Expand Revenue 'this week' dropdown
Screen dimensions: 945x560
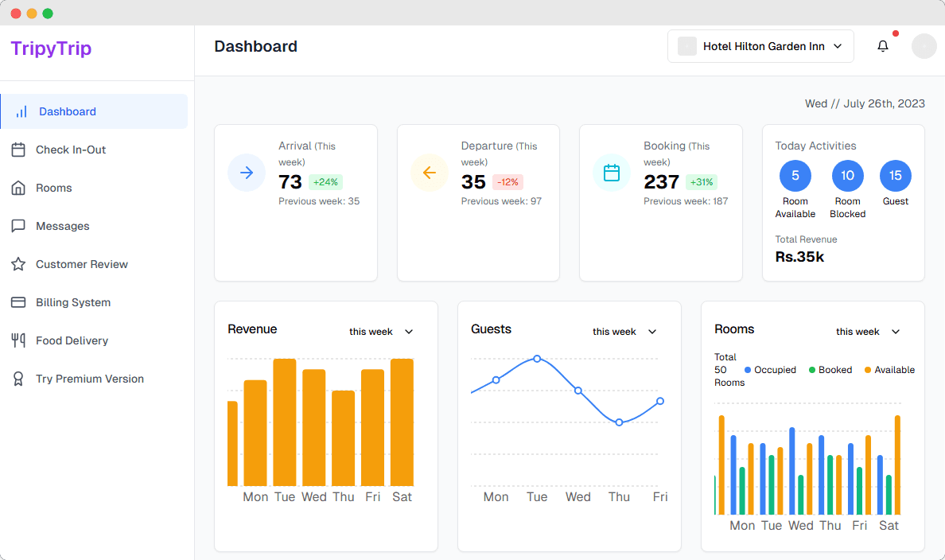click(382, 332)
